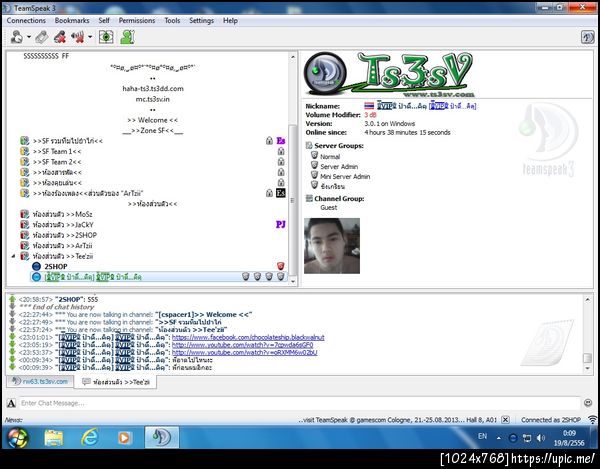Open Windows Media Player from taskbar
600x469 pixels.
click(124, 438)
